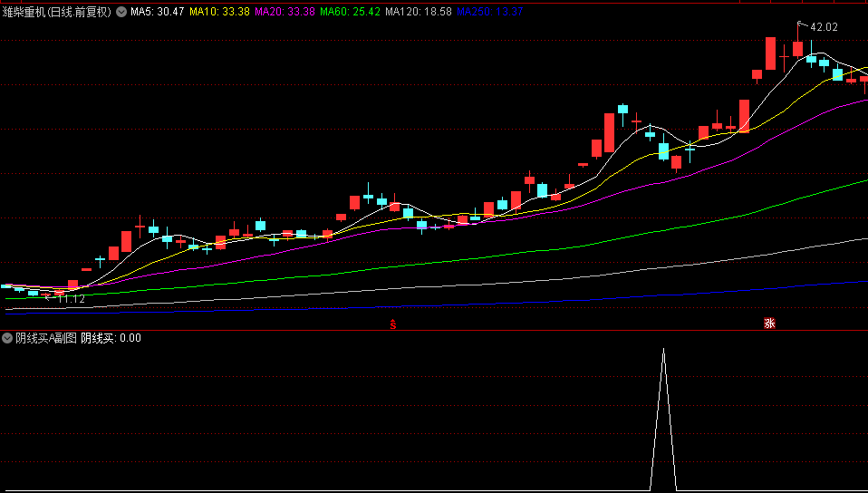Click the 阴线买: 0.00 value label

[x=111, y=338]
